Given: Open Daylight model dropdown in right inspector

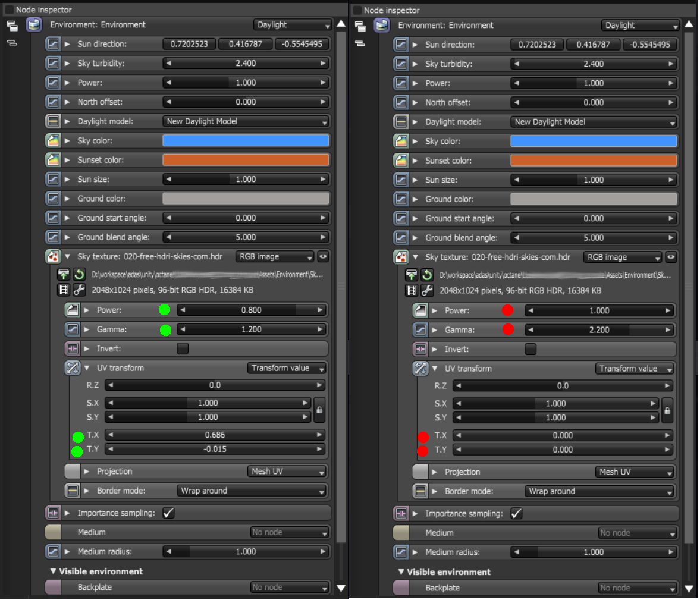Looking at the screenshot, I should (x=594, y=122).
